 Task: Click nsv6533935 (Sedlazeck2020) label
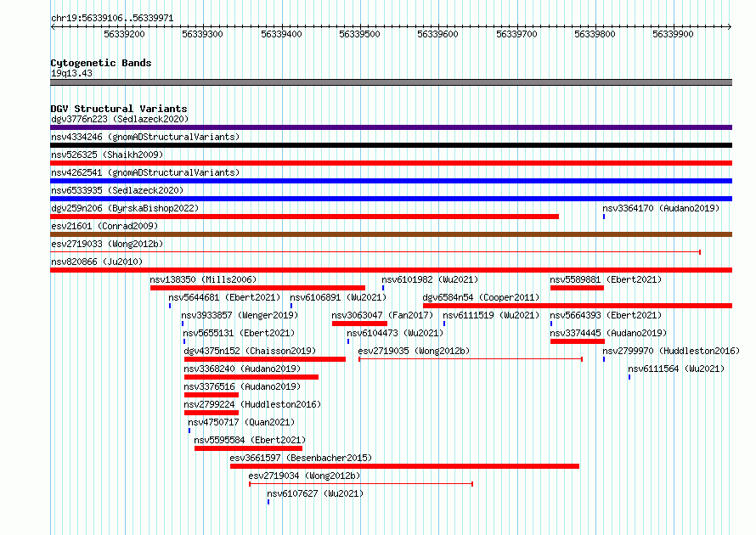pyautogui.click(x=117, y=190)
